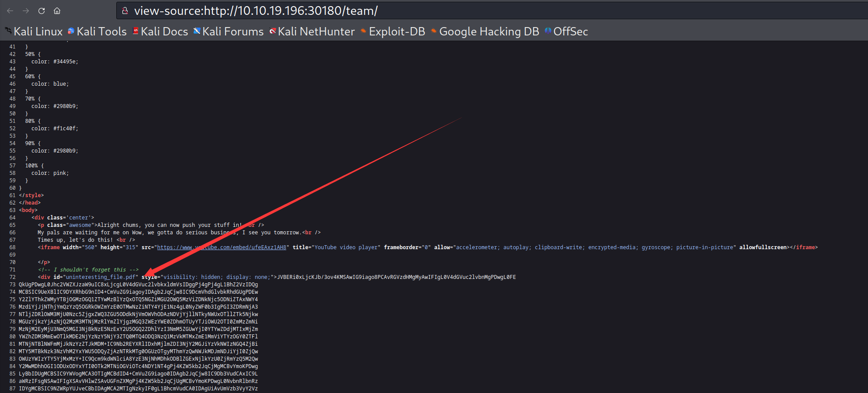868x393 pixels.
Task: Open the Kali Tools bookmark
Action: (97, 31)
